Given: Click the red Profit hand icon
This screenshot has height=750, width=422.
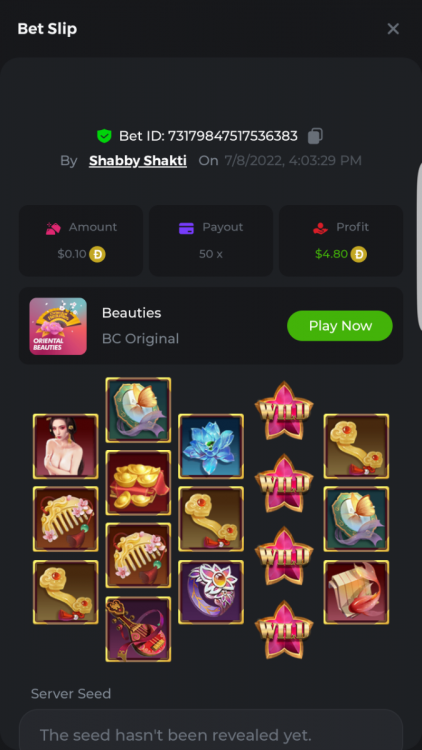Looking at the screenshot, I should [x=321, y=228].
